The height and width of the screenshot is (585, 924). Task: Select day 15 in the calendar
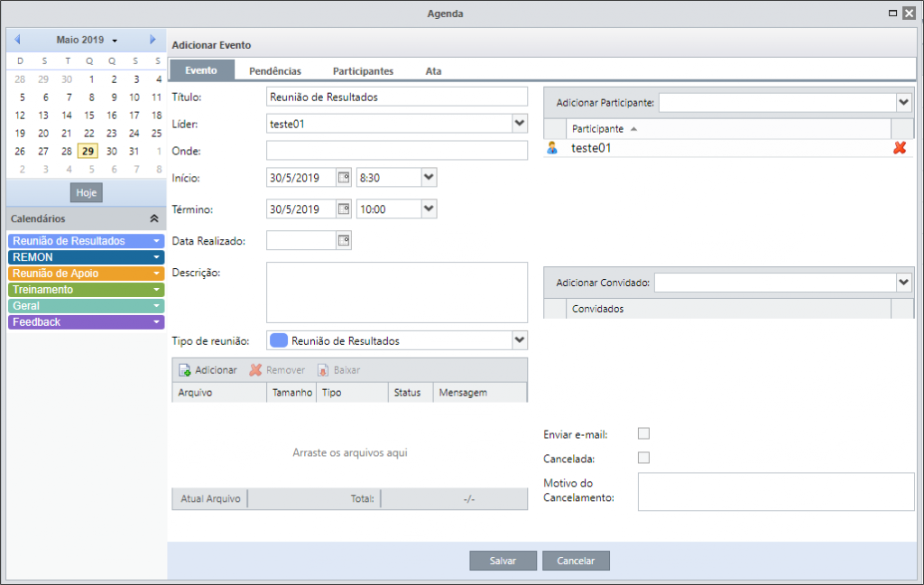click(89, 116)
